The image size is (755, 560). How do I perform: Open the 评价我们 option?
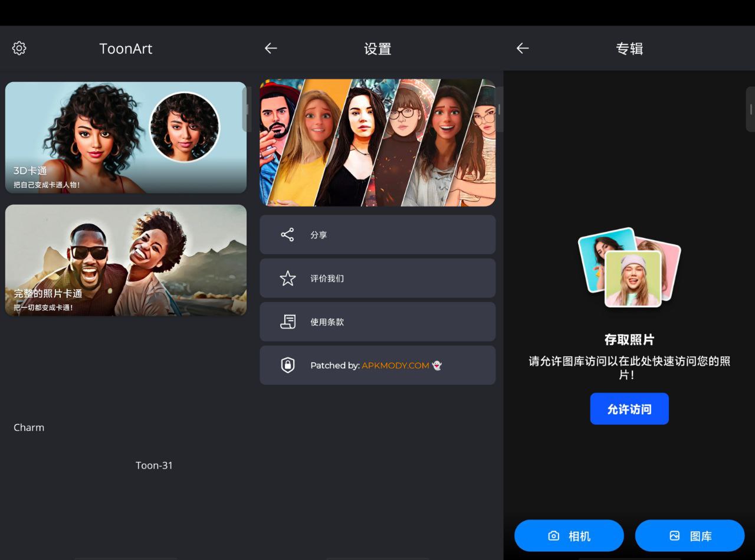377,278
